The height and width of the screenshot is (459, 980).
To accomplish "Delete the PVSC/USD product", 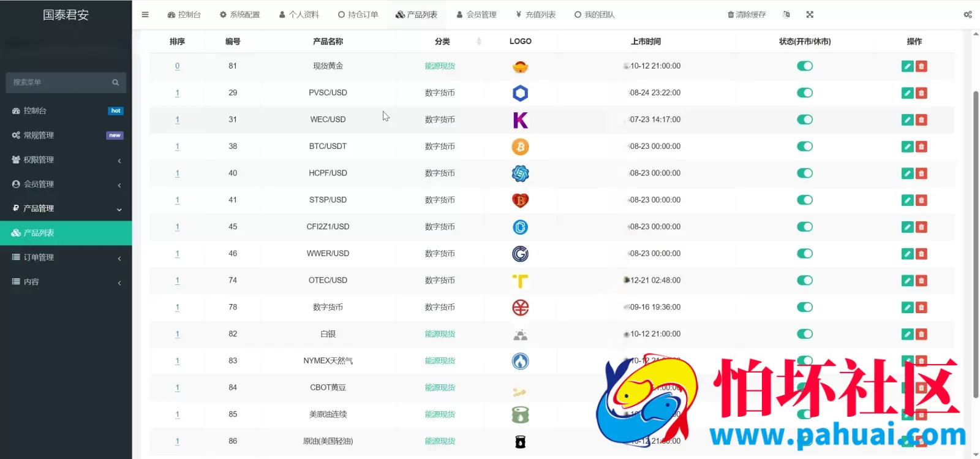I will [x=921, y=93].
